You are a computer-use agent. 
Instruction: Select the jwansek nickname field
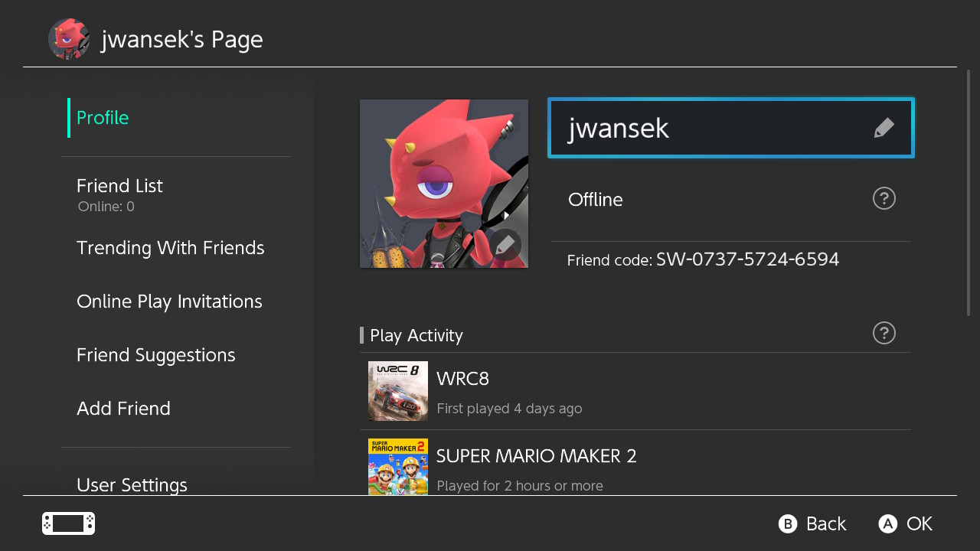(x=712, y=128)
